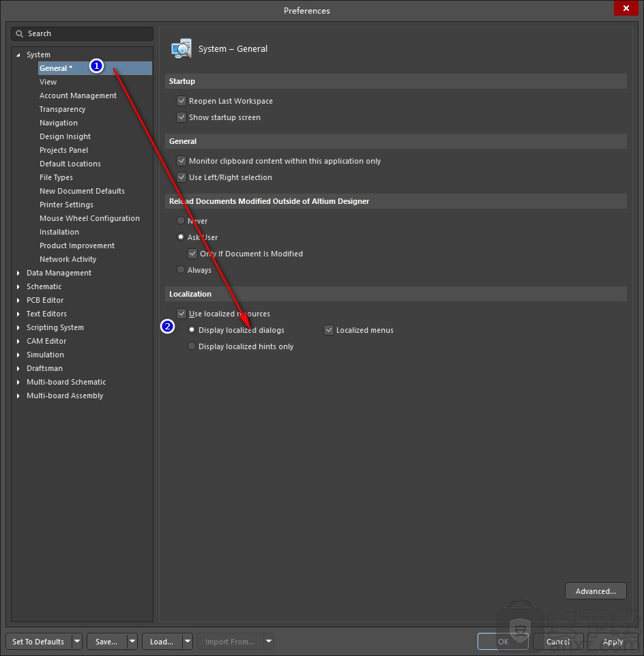Select the Draftsman category label
Screen dimensions: 644x656
coord(44,369)
